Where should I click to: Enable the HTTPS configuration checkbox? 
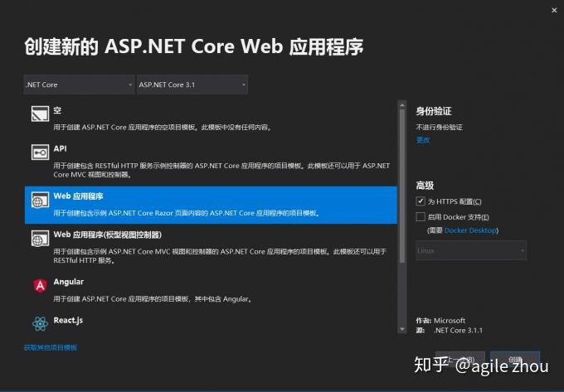pos(421,201)
